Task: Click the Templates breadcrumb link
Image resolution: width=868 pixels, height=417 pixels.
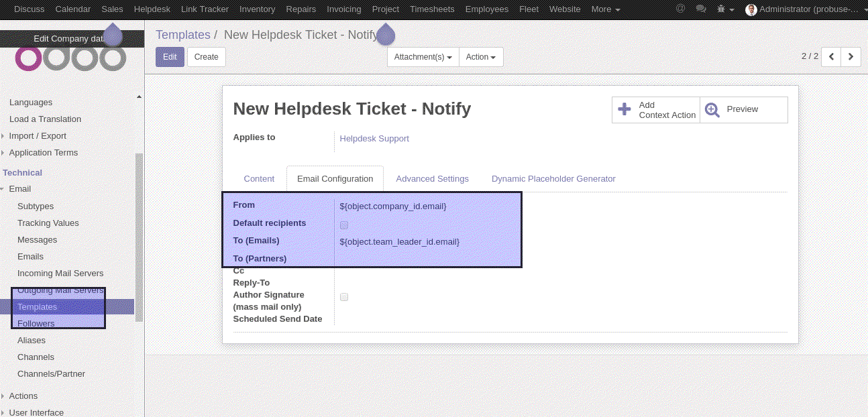Action: point(183,35)
